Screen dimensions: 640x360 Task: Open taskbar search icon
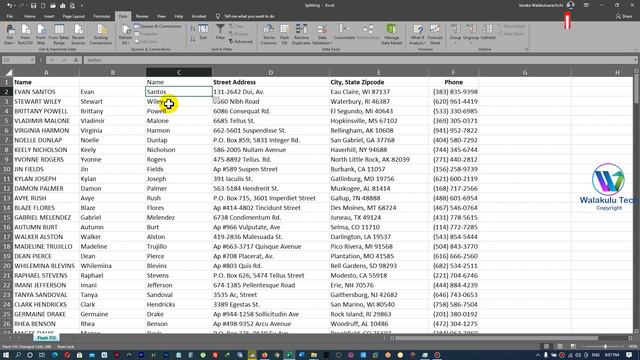pos(18,355)
